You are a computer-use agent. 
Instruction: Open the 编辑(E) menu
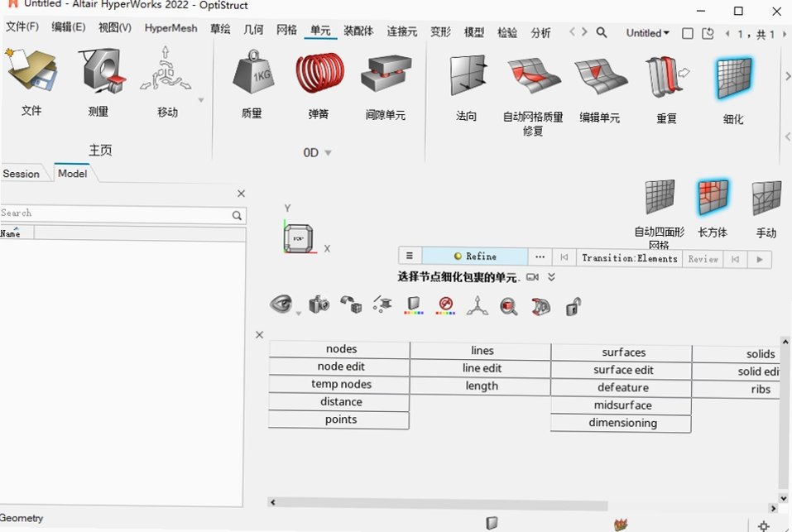69,27
